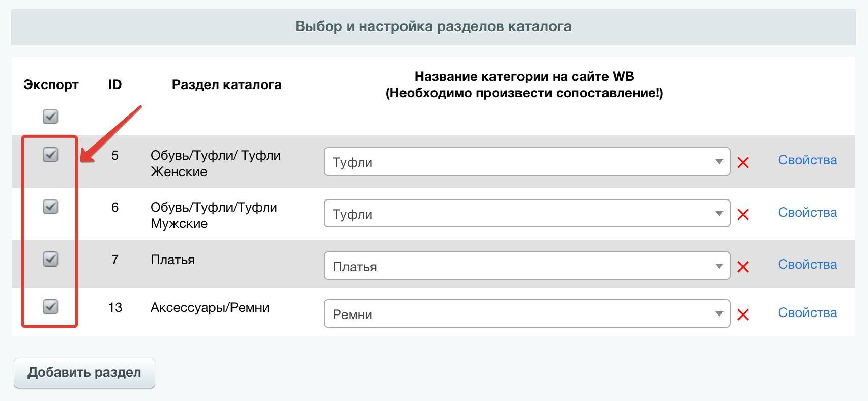The width and height of the screenshot is (868, 401).
Task: Disable export for Платья section
Action: point(50,259)
